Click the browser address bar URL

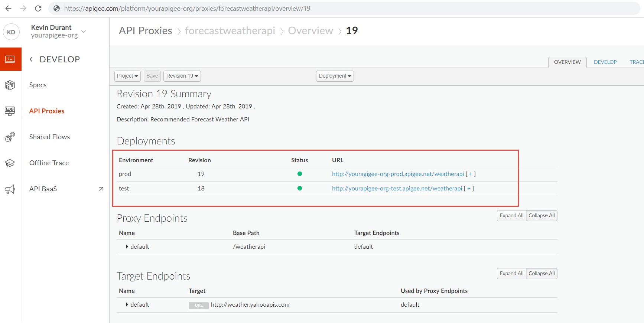tap(187, 8)
